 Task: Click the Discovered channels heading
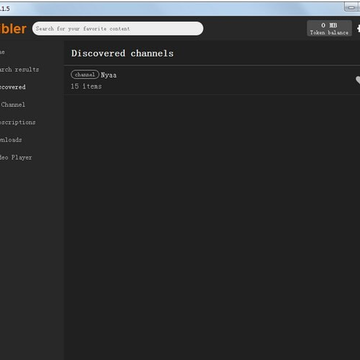point(122,53)
